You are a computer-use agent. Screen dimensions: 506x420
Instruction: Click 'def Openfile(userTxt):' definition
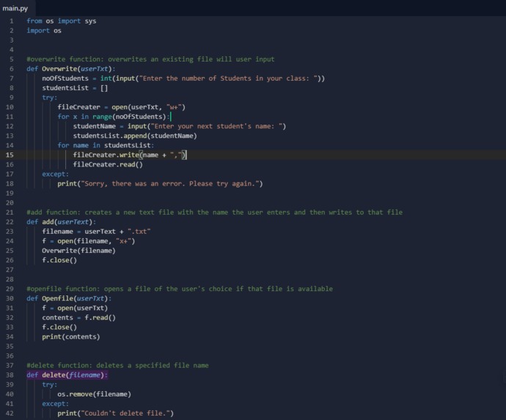pyautogui.click(x=69, y=298)
